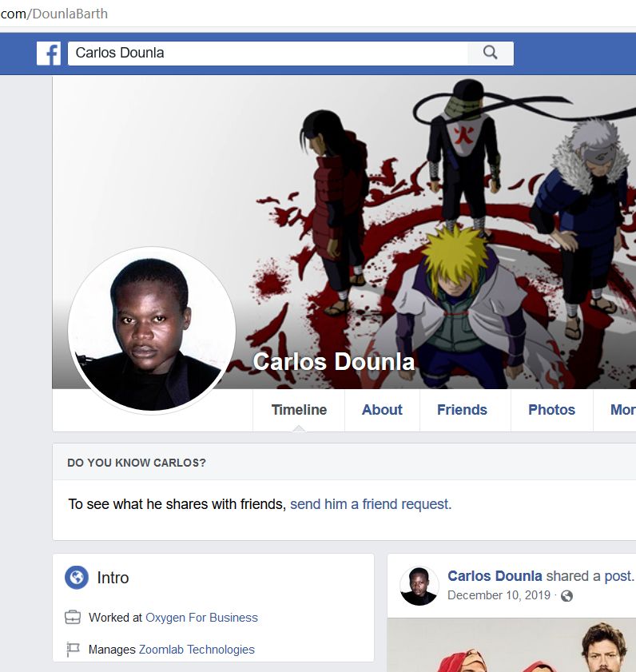Click the December 10, 2019 timestamp
The image size is (636, 672).
tap(499, 596)
